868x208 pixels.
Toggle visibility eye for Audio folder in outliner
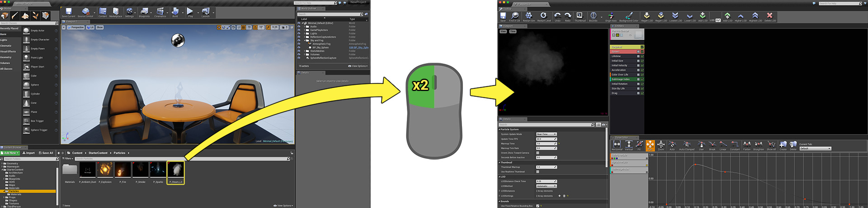point(299,27)
